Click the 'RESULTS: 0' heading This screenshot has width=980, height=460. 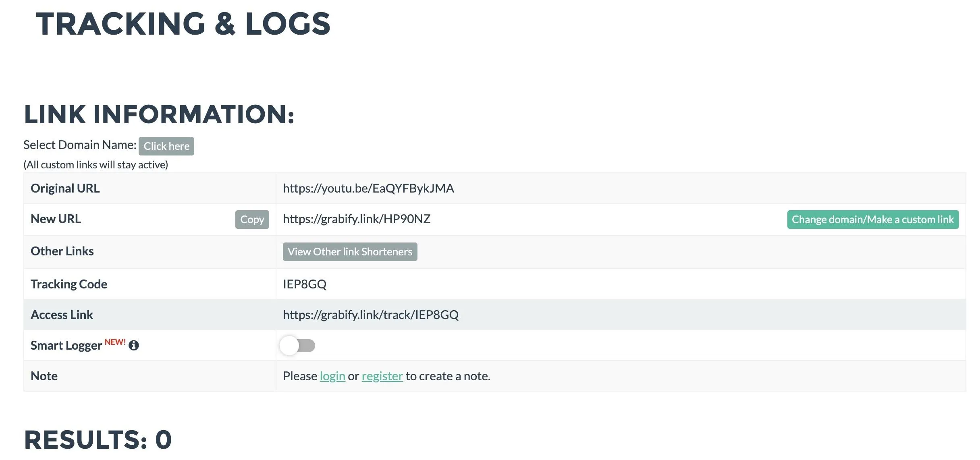click(98, 439)
